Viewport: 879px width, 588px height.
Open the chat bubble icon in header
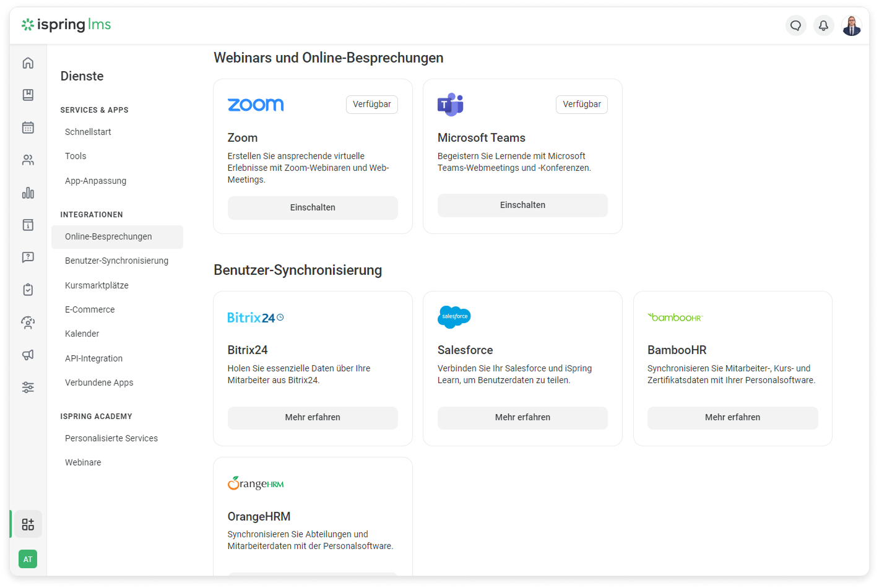coord(795,25)
